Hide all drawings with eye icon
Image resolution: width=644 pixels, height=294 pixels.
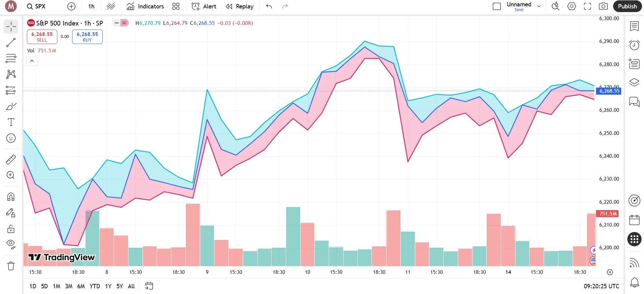11,244
